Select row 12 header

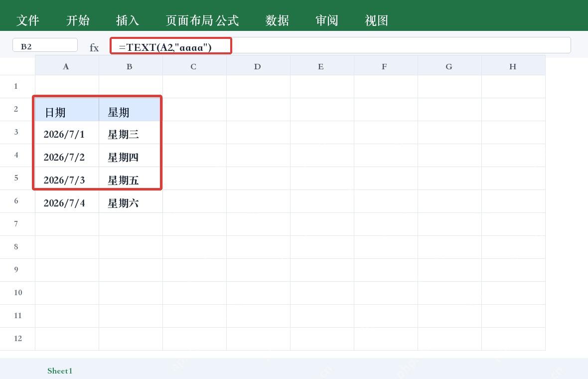(17, 339)
